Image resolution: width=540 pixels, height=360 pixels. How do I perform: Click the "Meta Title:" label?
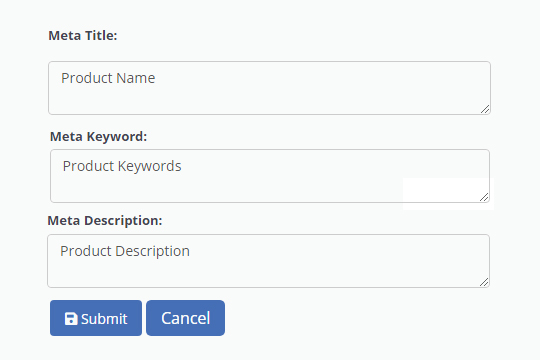click(83, 35)
